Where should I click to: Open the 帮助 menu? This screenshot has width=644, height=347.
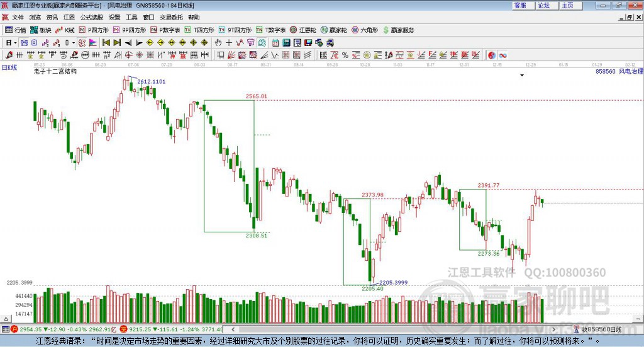tap(194, 17)
